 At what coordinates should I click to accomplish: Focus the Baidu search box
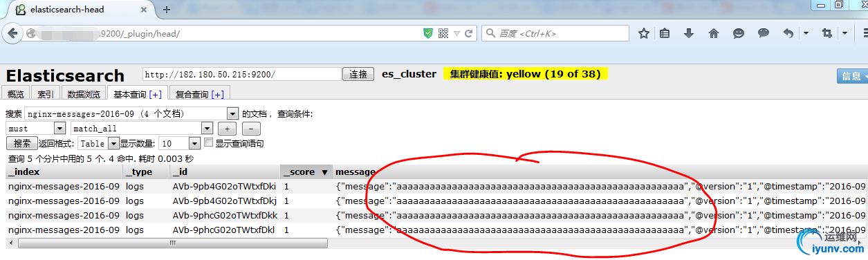click(x=555, y=33)
